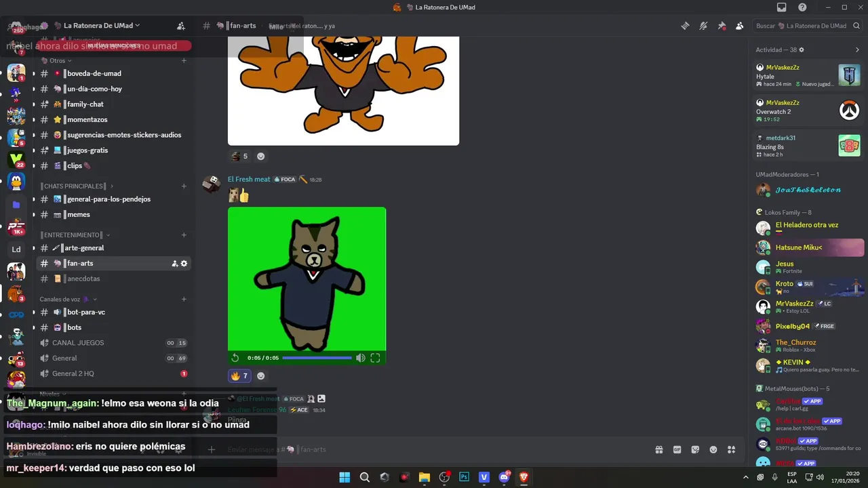Select the momentazos channel
The image size is (868, 488).
pos(113,119)
